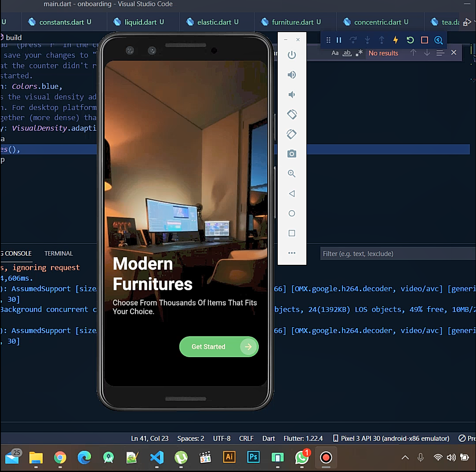Take a screenshot using the emulator camera icon
This screenshot has height=472, width=476.
coord(291,154)
